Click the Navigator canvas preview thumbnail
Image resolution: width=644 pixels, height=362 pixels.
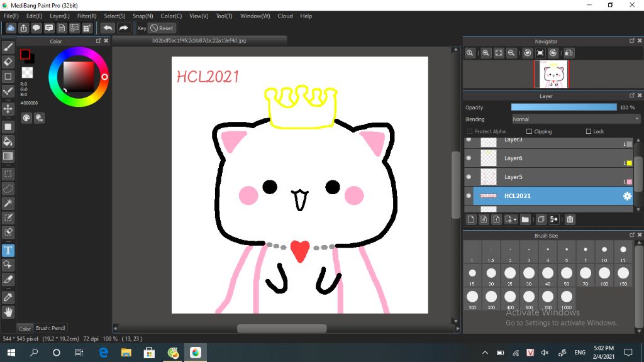pyautogui.click(x=553, y=74)
